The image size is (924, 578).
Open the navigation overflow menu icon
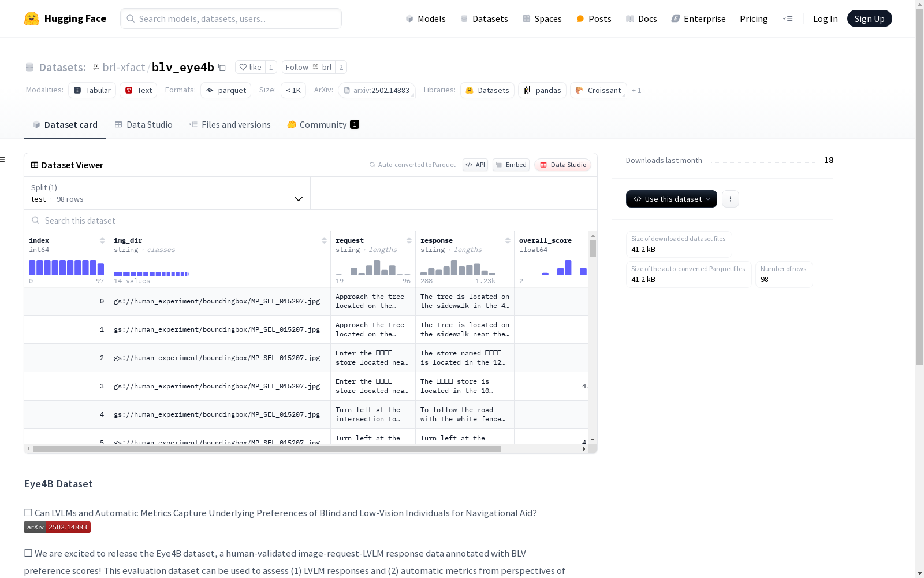coord(787,18)
